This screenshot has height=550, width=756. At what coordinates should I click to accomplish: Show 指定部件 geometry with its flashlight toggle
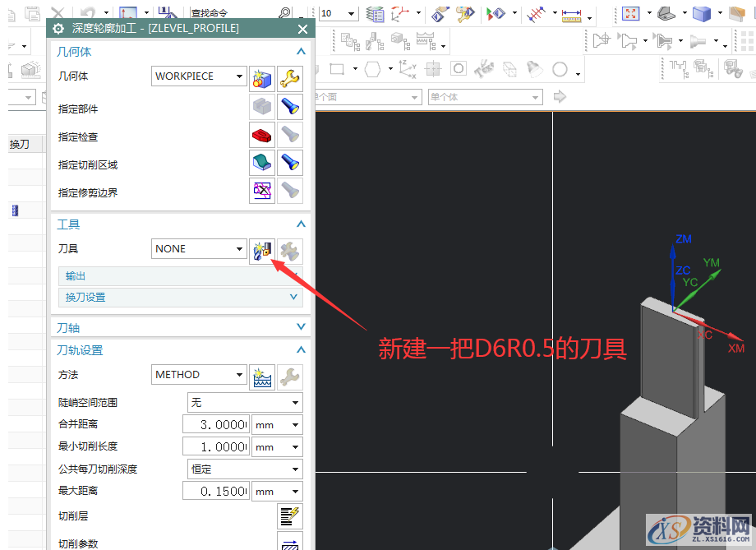[289, 106]
